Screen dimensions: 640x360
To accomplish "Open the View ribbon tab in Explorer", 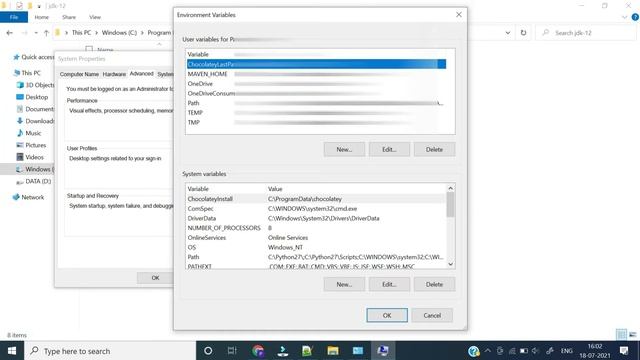I will pyautogui.click(x=95, y=17).
